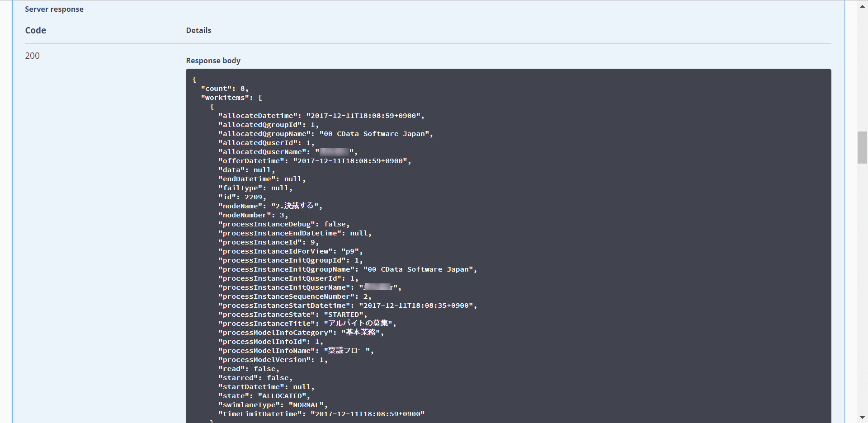
Task: Click the "processModelInfoCategory" line
Action: [301, 333]
